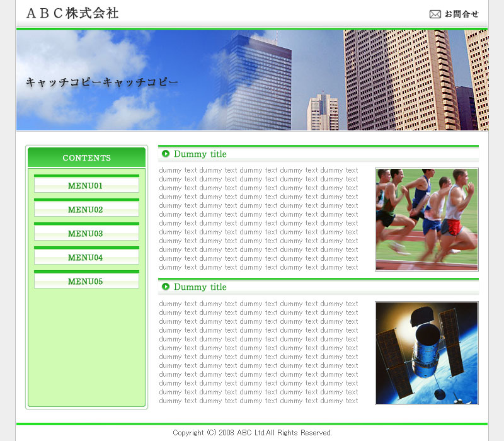Click the green arrow icon by the second Dummy title
Viewport: 504px width, 441px height.
coord(166,287)
